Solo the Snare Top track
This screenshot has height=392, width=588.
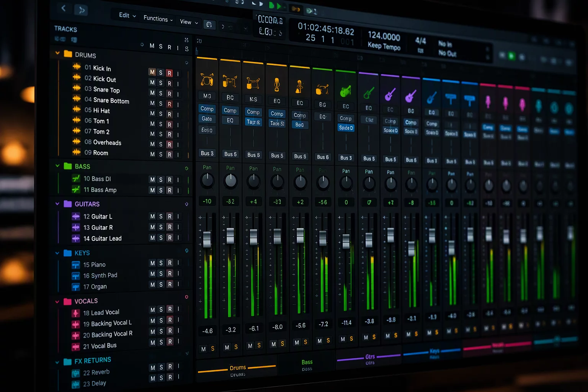tap(161, 93)
